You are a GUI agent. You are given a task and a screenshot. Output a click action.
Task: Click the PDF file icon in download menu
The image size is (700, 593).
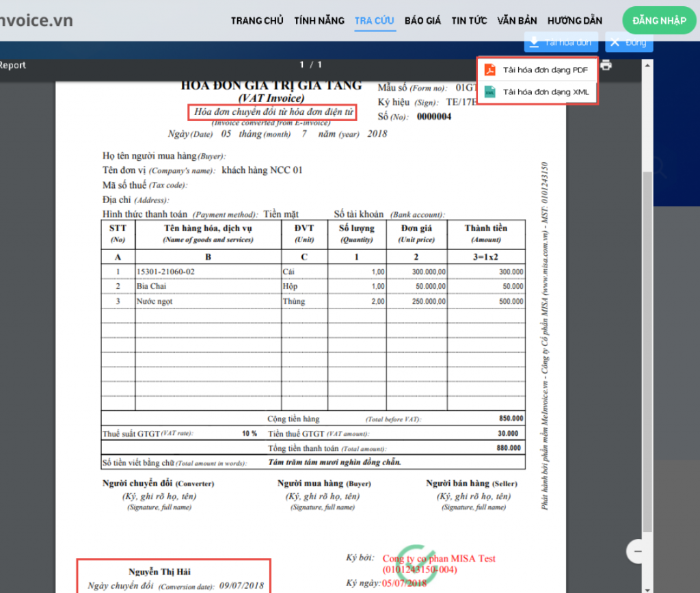click(x=490, y=70)
